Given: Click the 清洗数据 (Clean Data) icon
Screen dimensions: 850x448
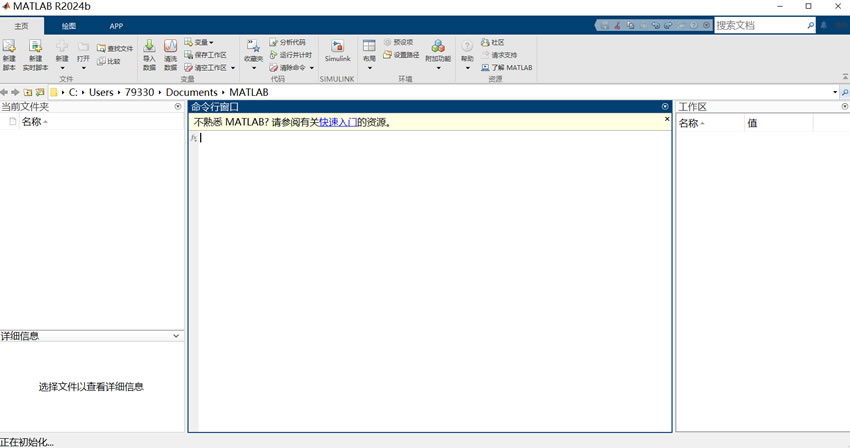Looking at the screenshot, I should pyautogui.click(x=170, y=47).
